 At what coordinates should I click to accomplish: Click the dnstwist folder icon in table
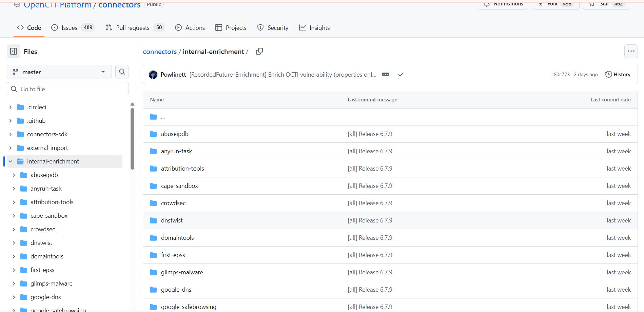(153, 220)
